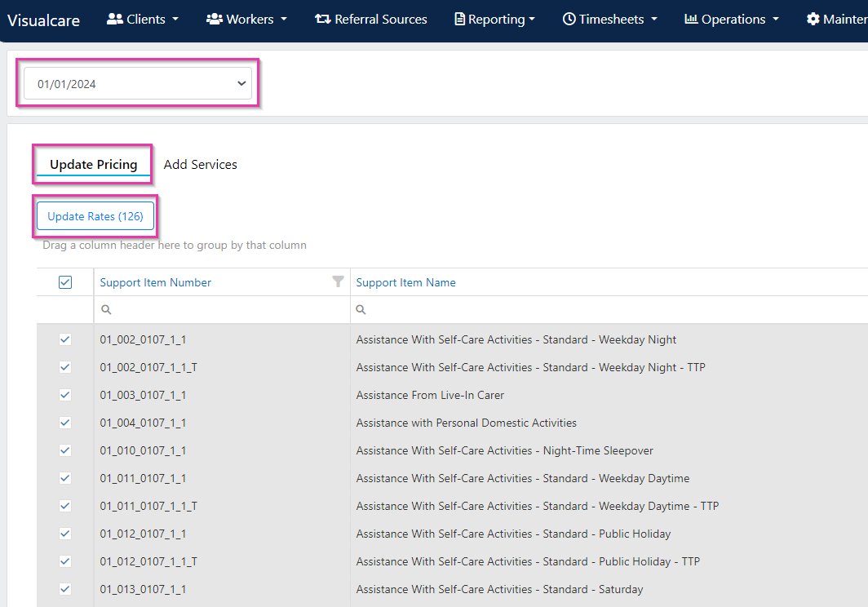Go to Visualcare home logo
Screen dimensions: 868x607
(x=44, y=20)
